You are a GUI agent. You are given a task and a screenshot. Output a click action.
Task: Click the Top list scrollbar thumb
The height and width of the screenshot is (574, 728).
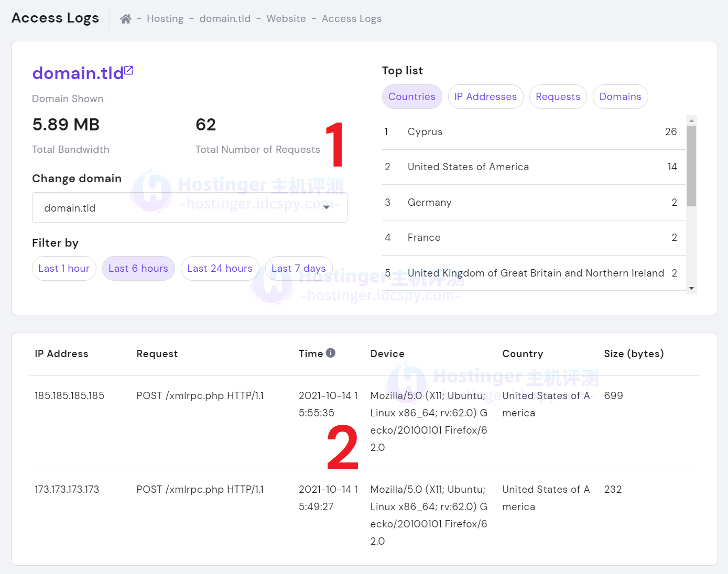coord(691,165)
